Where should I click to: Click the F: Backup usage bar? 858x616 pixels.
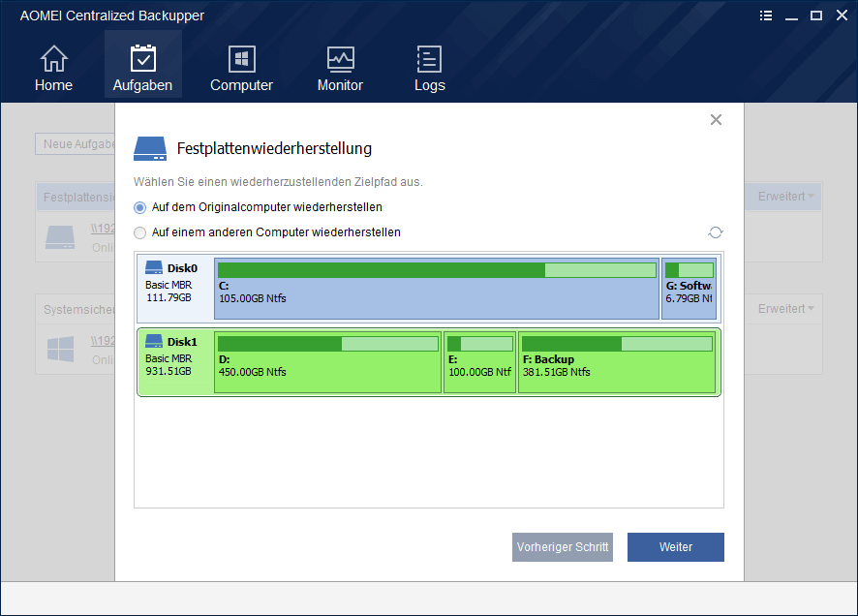coord(617,344)
